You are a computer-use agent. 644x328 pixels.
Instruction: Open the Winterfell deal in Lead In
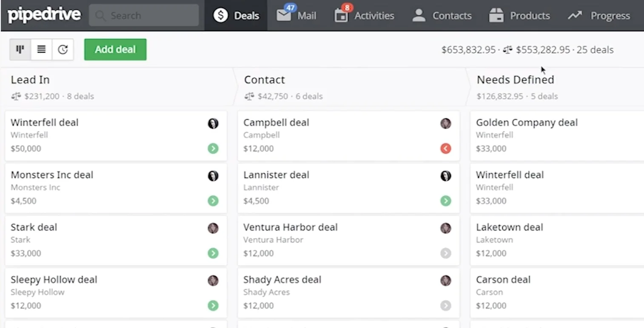click(x=116, y=136)
